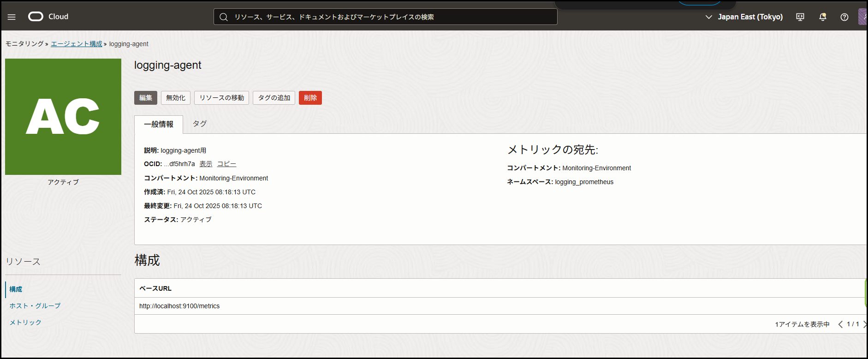Open the notifications bell icon
868x359 pixels.
[x=822, y=17]
